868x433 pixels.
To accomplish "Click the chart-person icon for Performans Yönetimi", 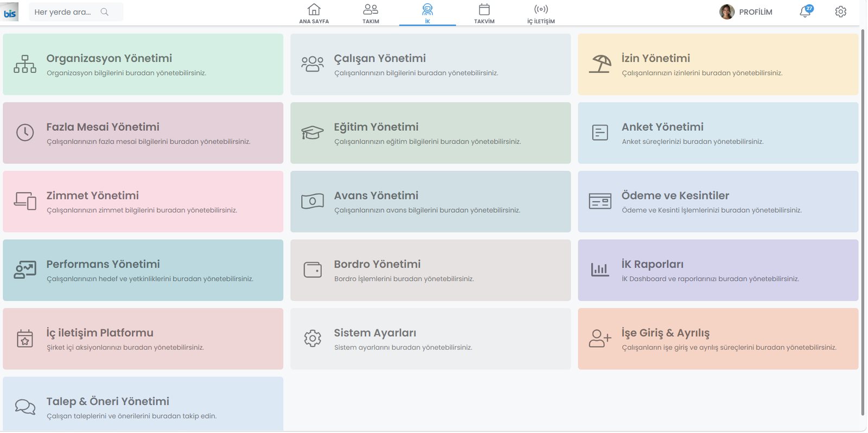I will [x=25, y=270].
